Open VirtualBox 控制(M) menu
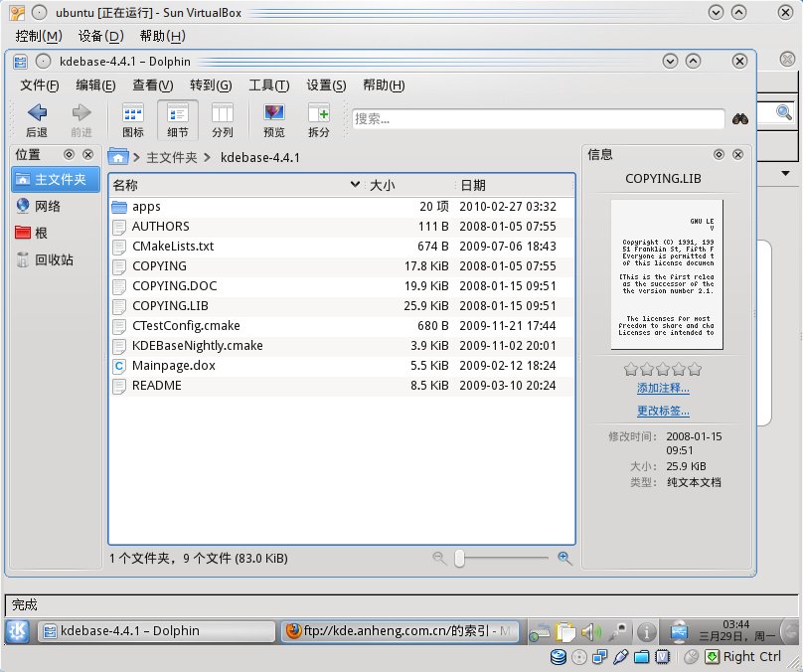The width and height of the screenshot is (803, 672). [39, 36]
